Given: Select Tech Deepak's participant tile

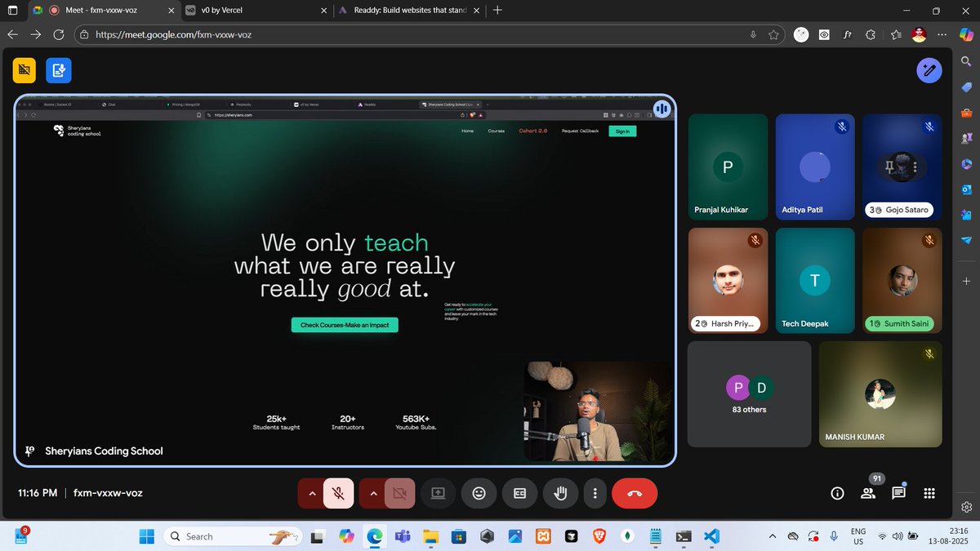Looking at the screenshot, I should point(815,281).
